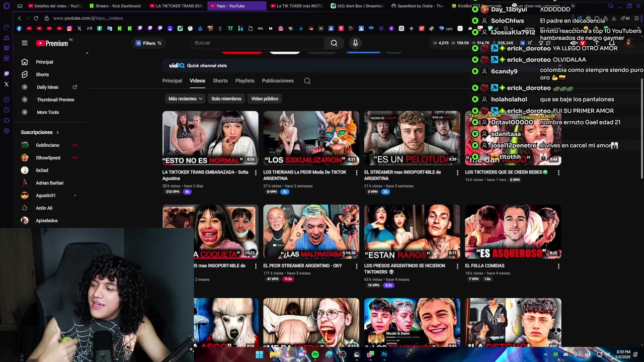Open the Apixelados subscription channel
The height and width of the screenshot is (362, 644).
(x=46, y=221)
